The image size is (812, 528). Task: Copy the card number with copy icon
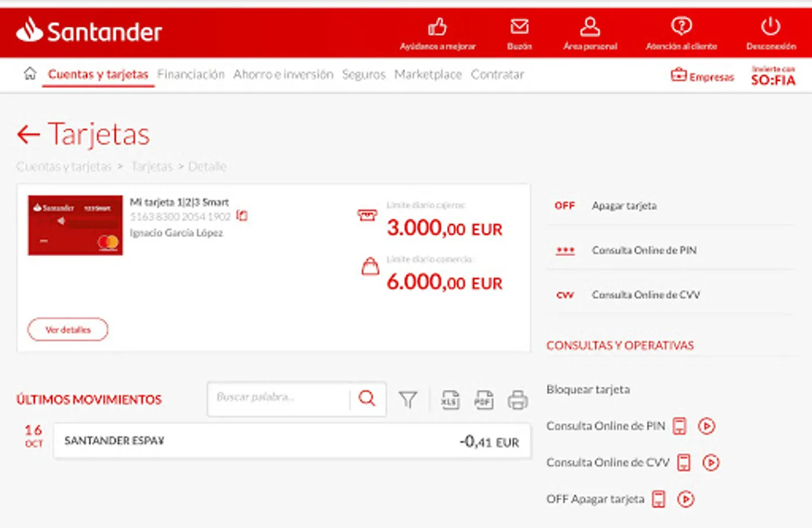click(x=242, y=216)
